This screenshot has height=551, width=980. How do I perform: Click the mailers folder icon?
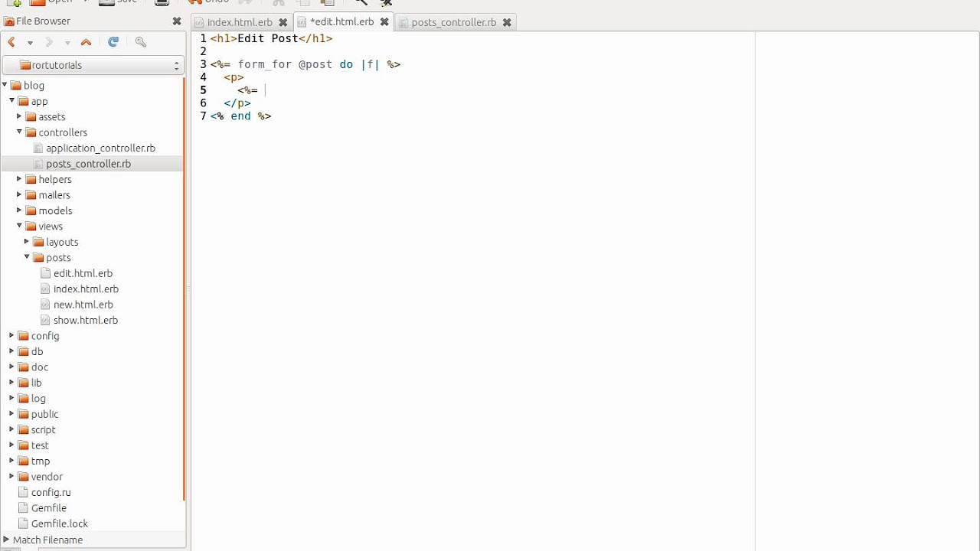pos(31,194)
